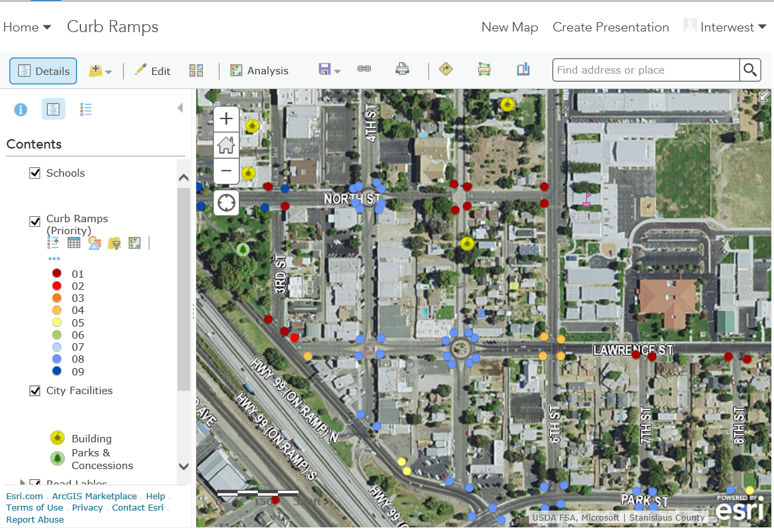This screenshot has height=532, width=774.
Task: Print the current map
Action: coord(402,70)
